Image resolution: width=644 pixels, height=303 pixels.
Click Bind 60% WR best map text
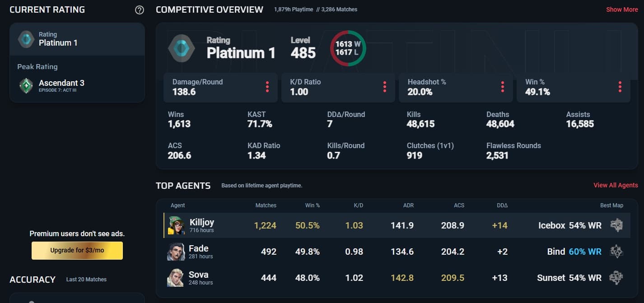coord(574,252)
